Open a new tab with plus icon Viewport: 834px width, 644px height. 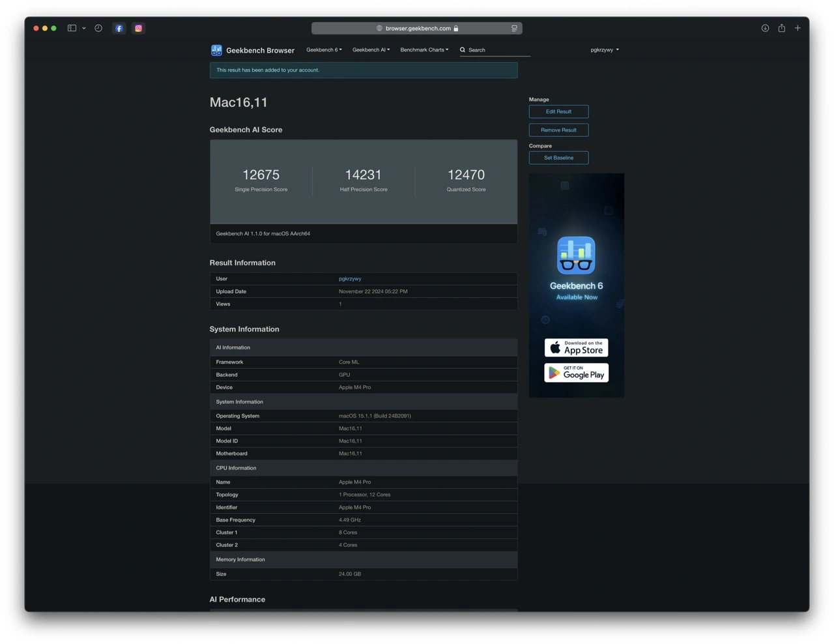point(798,28)
